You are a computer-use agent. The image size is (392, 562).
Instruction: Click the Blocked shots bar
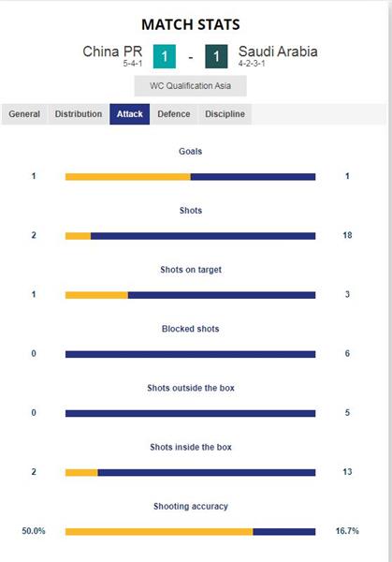click(191, 354)
